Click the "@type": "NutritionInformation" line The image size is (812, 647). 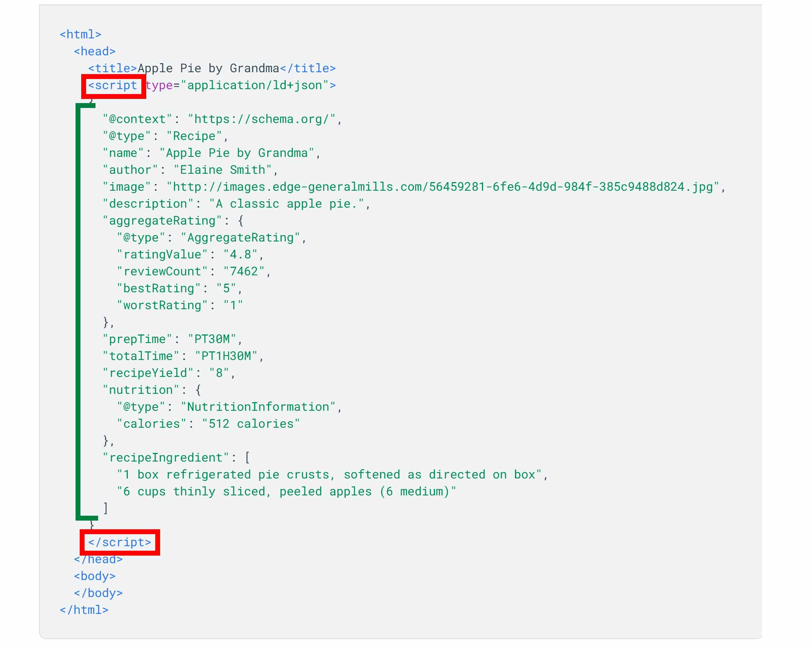(x=229, y=408)
